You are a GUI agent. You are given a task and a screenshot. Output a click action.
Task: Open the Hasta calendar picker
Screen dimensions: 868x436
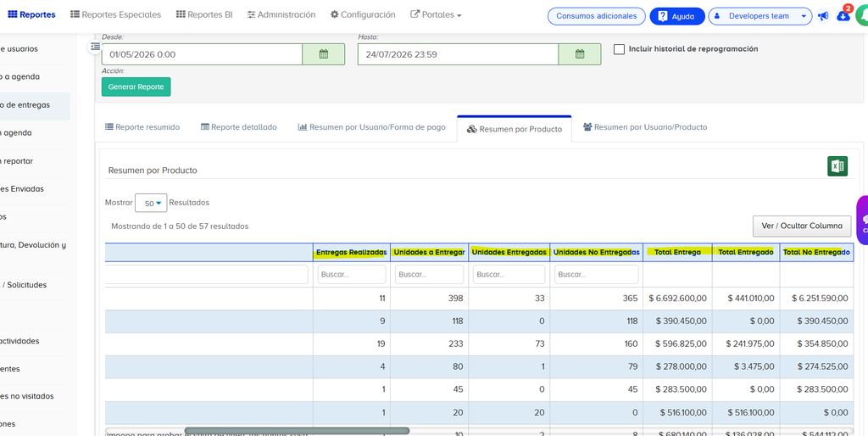coord(580,54)
